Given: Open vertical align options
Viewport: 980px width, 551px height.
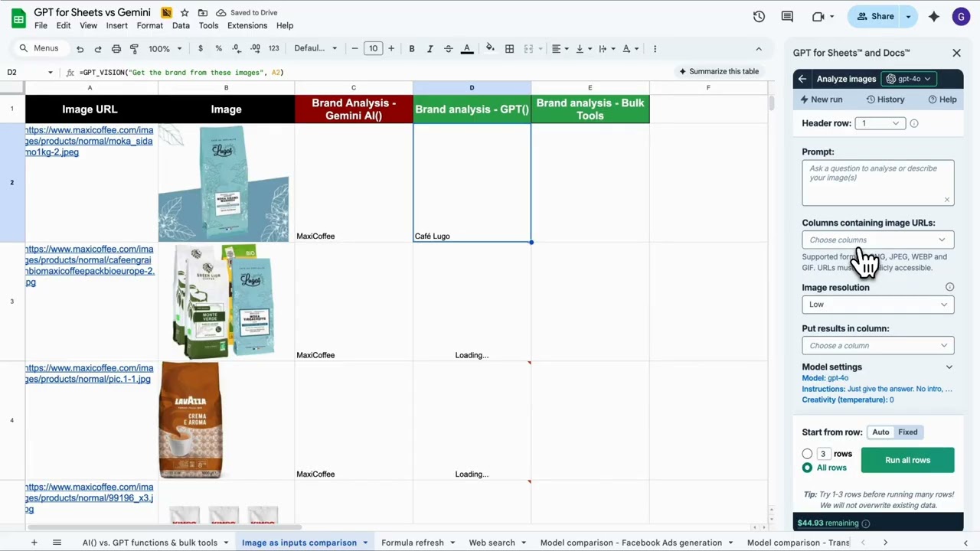Looking at the screenshot, I should click(x=583, y=48).
